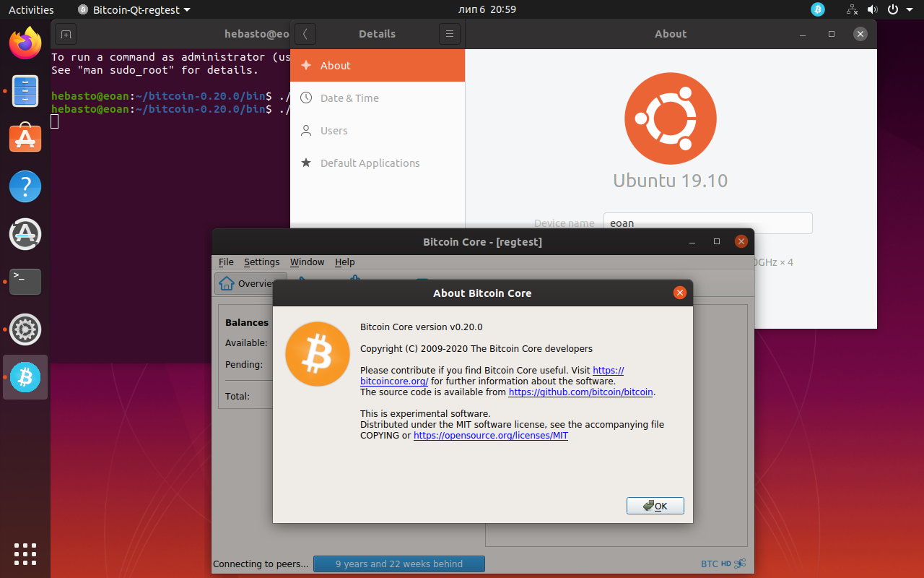Click Activities in the top bar
The width and height of the screenshot is (924, 578).
click(31, 9)
